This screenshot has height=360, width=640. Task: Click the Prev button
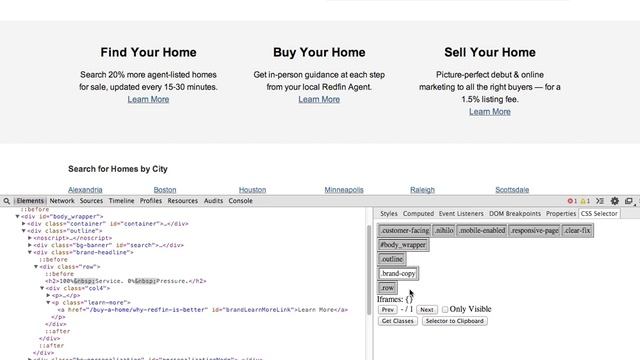(387, 310)
